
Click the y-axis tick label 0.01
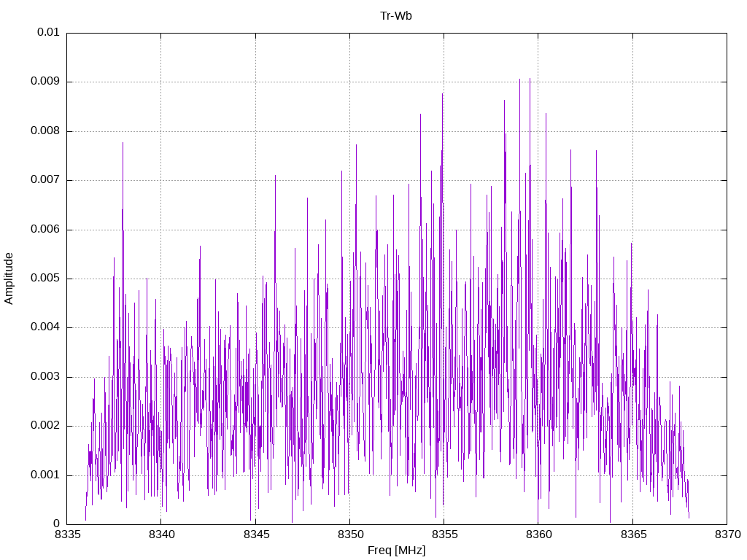(49, 32)
